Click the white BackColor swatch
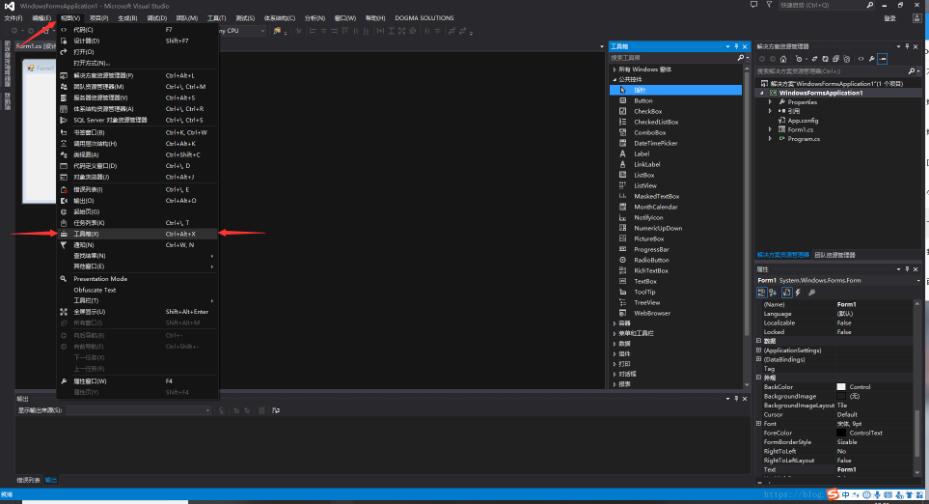The height and width of the screenshot is (504, 929). 841,387
